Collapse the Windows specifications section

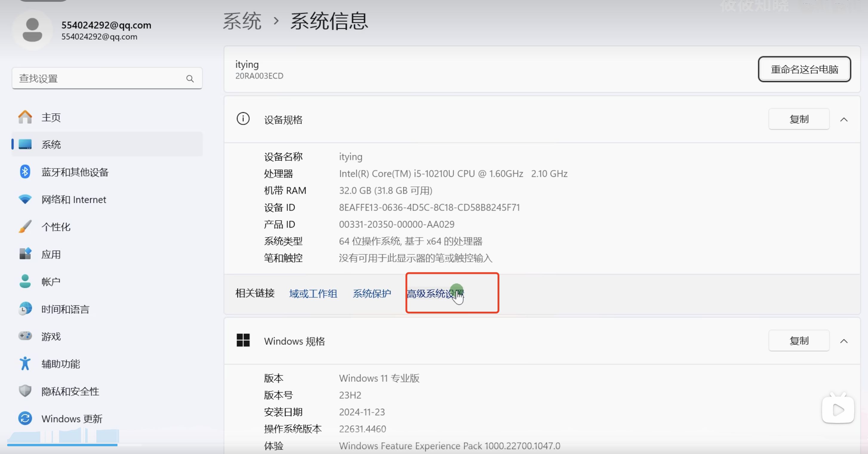pyautogui.click(x=844, y=341)
